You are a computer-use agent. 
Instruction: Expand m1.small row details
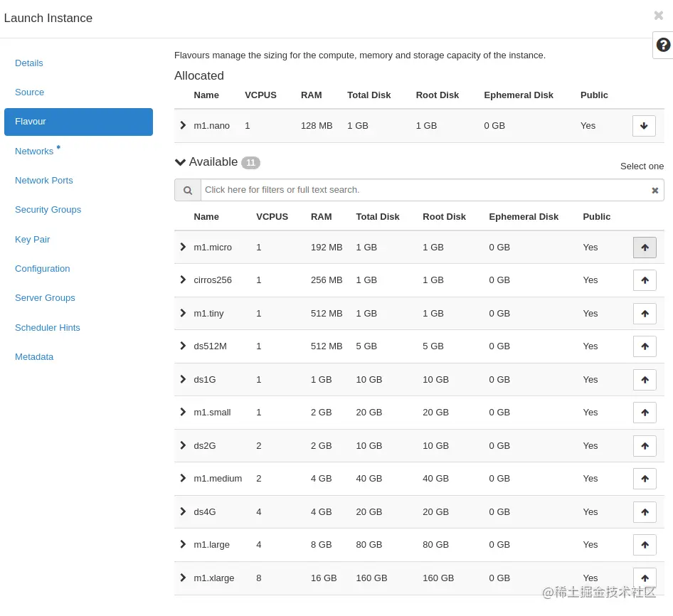click(x=184, y=412)
